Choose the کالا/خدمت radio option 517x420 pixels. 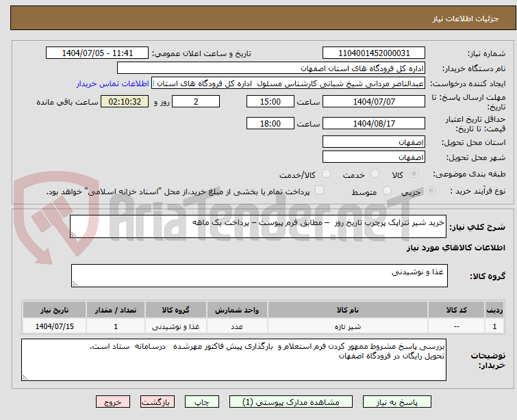tap(326, 174)
